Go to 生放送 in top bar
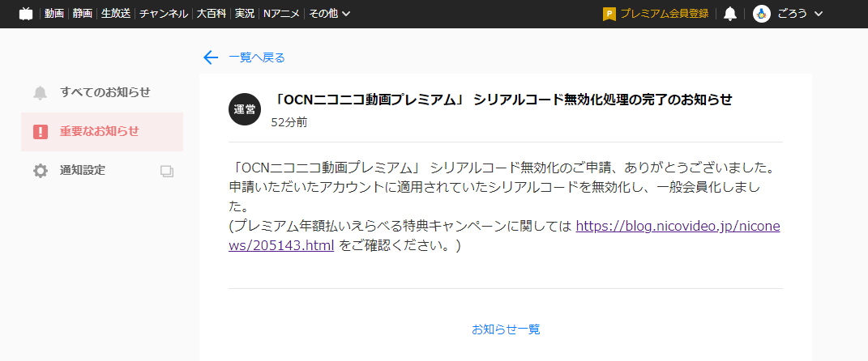The height and width of the screenshot is (361, 868). click(116, 14)
